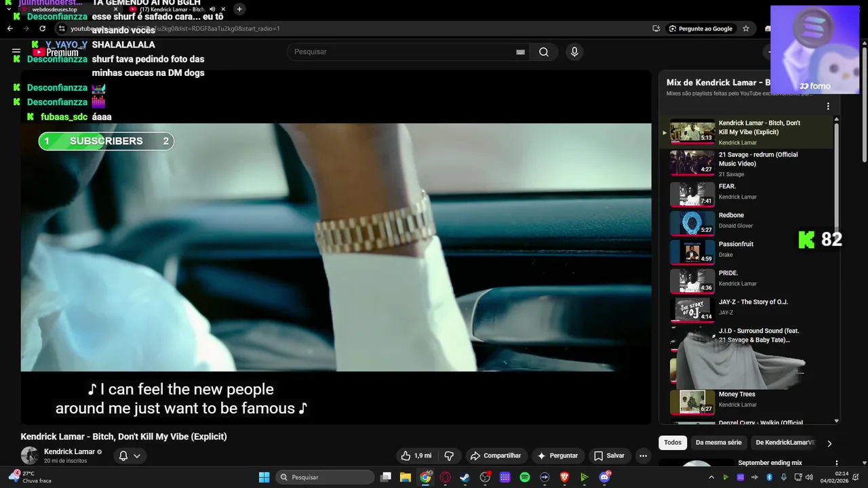Reload the page with refresh icon
This screenshot has height=488, width=868.
[42, 28]
